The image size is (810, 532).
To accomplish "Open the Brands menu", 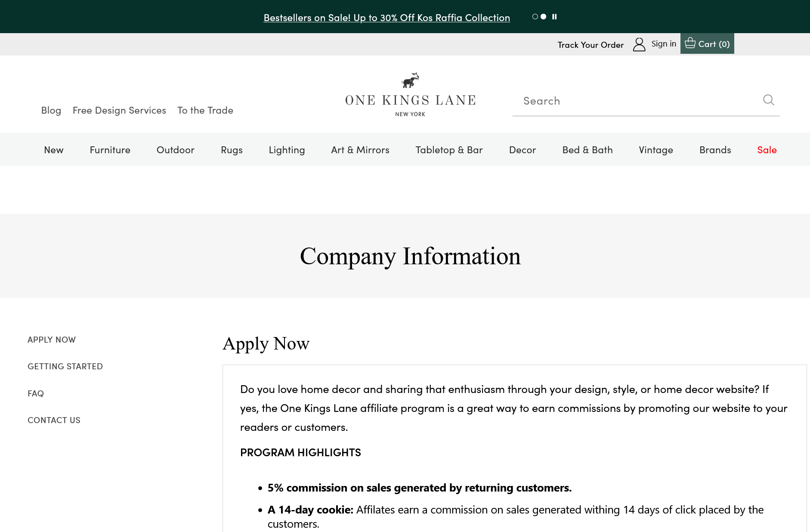I will [x=715, y=150].
